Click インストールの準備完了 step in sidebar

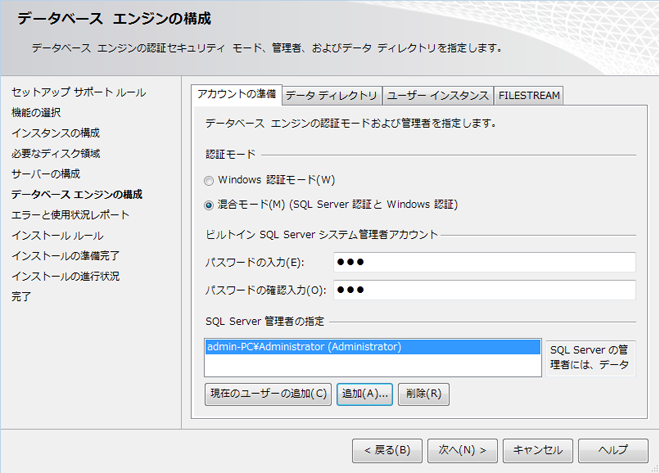66,256
